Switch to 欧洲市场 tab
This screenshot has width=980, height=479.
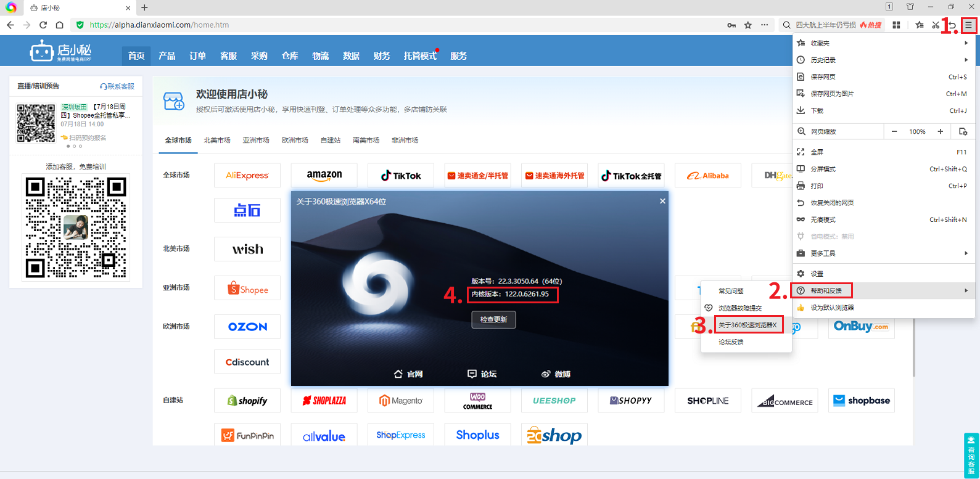click(x=295, y=140)
